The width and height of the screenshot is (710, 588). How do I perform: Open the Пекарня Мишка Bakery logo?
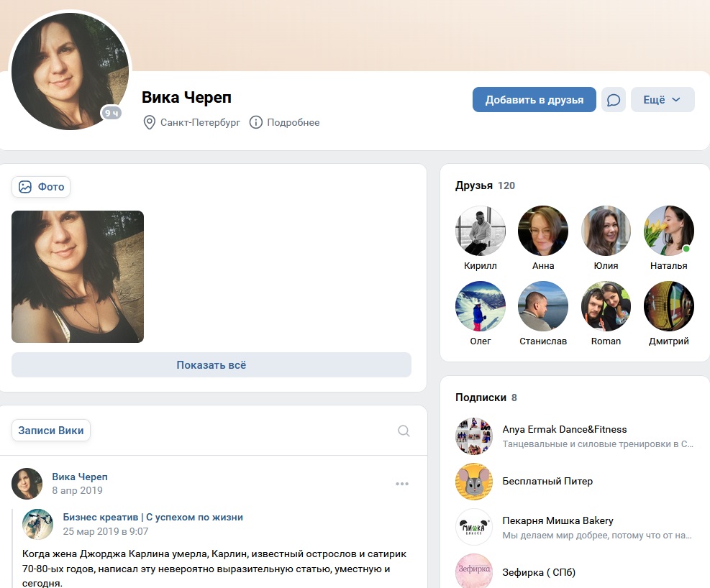[474, 527]
